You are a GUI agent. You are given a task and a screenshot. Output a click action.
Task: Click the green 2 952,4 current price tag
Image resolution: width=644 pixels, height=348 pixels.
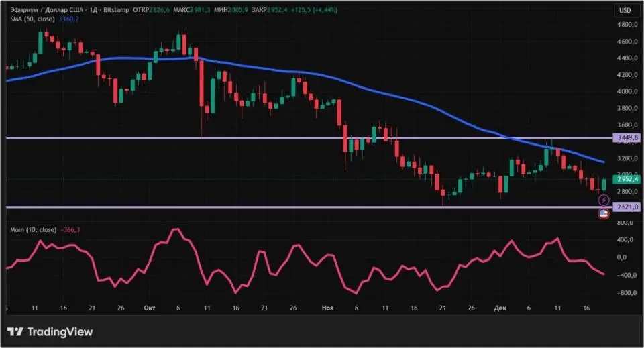[626, 180]
